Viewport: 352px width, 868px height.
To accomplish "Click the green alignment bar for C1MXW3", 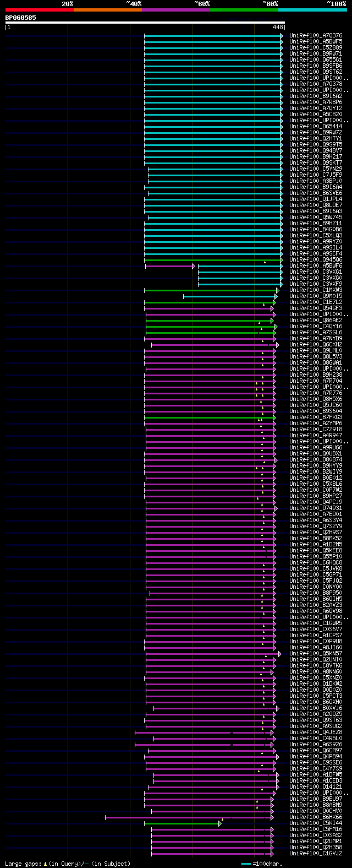I will [x=211, y=290].
